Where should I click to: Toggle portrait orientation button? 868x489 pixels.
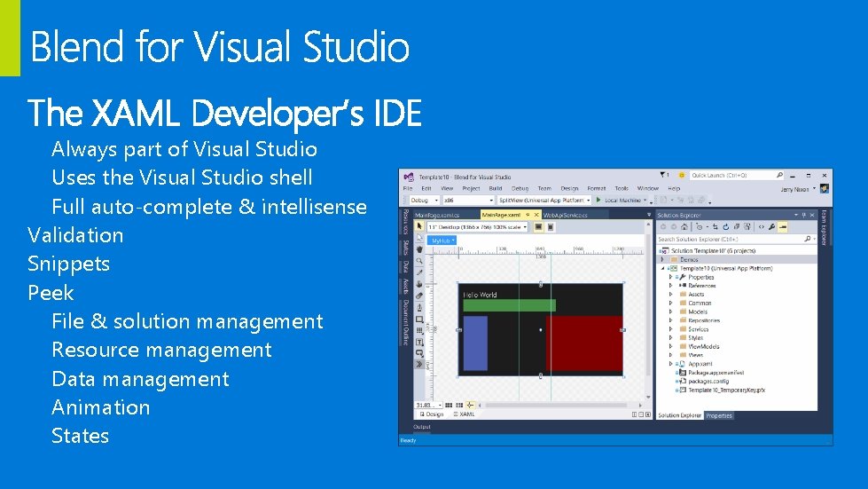pyautogui.click(x=551, y=227)
